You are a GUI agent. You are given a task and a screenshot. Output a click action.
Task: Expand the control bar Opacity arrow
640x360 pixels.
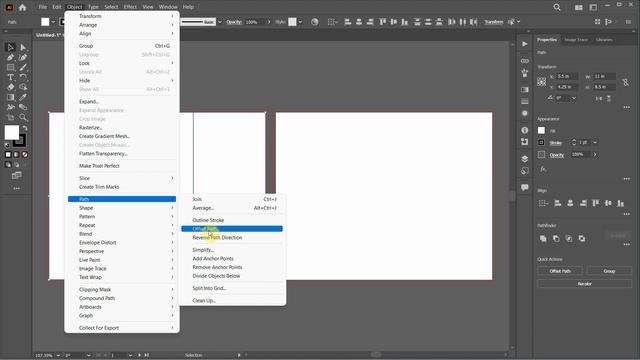click(x=269, y=22)
